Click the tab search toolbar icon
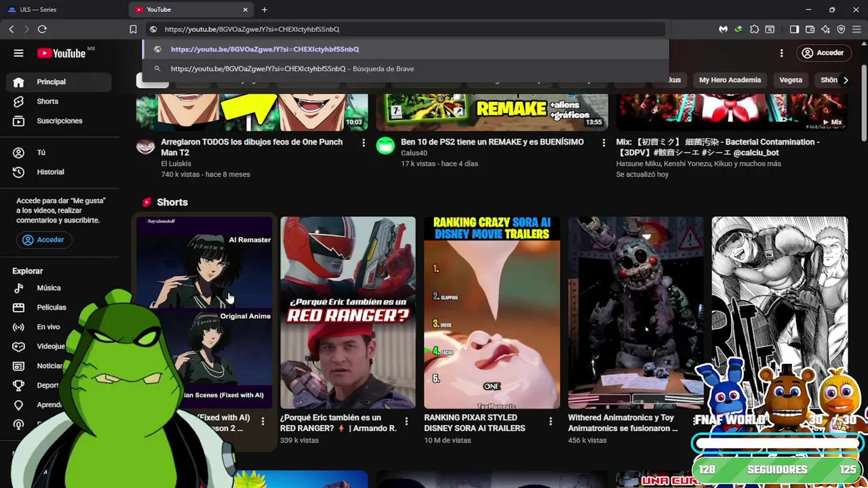This screenshot has width=868, height=488. (770, 29)
